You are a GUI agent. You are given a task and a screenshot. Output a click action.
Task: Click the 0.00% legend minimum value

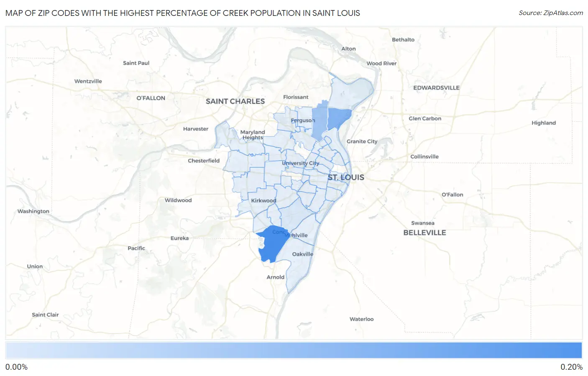(16, 367)
